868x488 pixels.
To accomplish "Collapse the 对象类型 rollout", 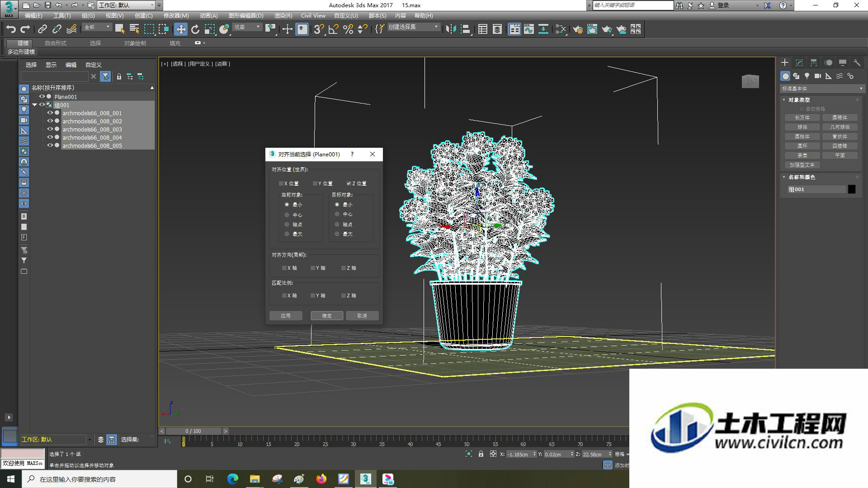I will tap(784, 100).
